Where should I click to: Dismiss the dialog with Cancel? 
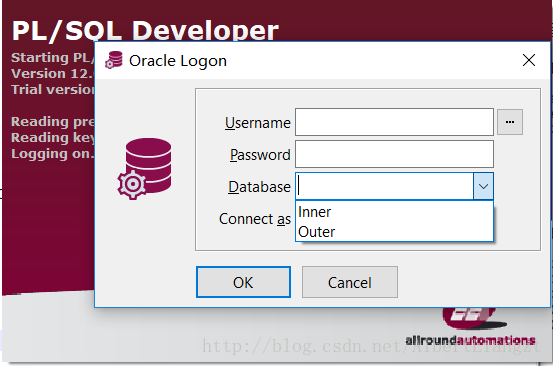click(x=350, y=282)
